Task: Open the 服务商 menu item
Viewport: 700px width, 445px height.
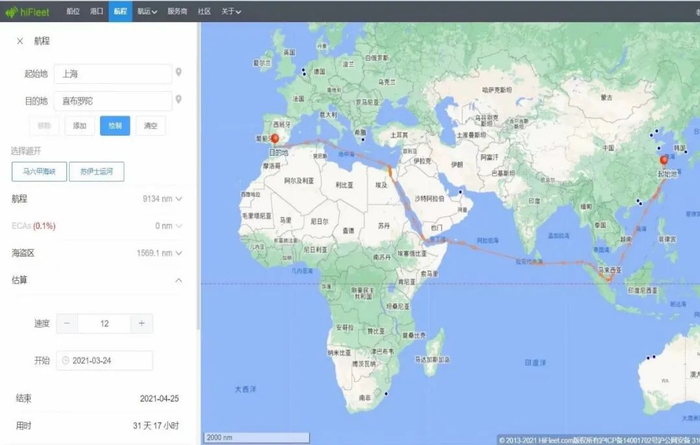Action: coord(177,11)
